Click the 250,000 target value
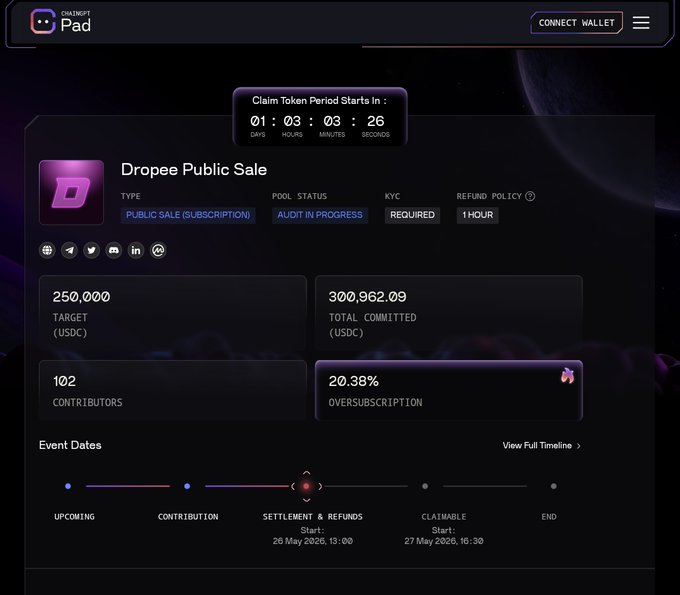 pos(82,297)
